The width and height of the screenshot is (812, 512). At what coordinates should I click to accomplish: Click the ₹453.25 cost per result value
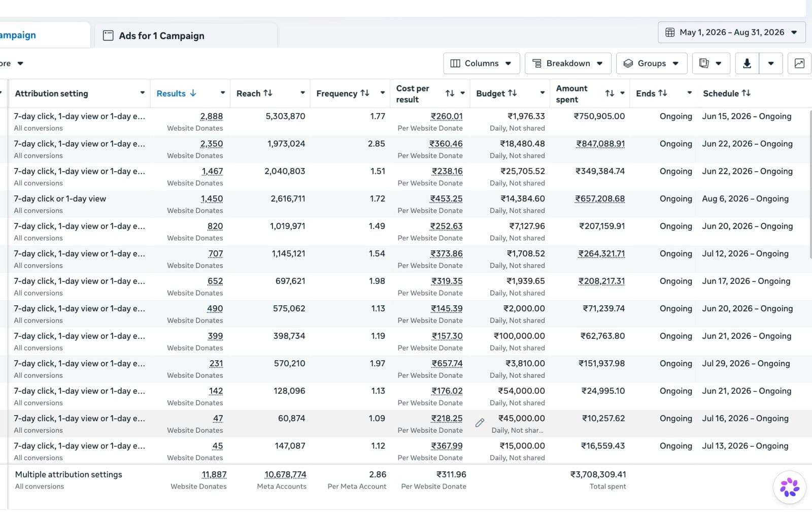[x=447, y=199]
